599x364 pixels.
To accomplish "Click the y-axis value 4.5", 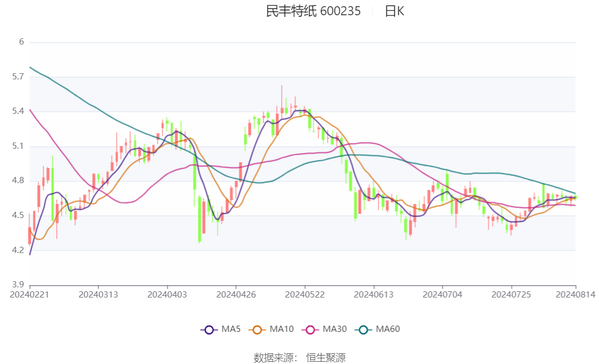I will pos(18,216).
